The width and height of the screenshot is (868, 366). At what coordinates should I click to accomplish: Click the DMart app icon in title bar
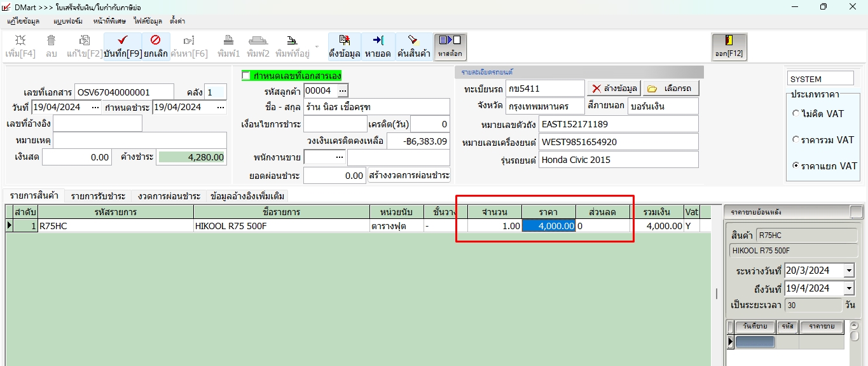6,7
